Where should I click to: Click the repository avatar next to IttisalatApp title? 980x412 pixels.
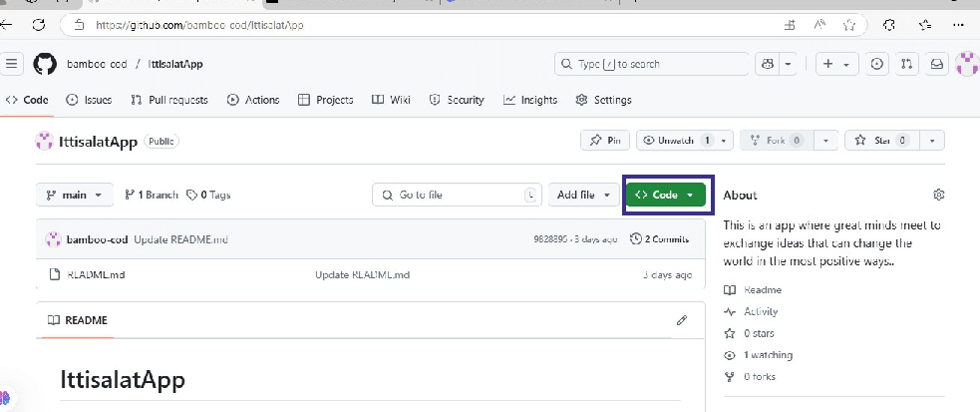(45, 142)
